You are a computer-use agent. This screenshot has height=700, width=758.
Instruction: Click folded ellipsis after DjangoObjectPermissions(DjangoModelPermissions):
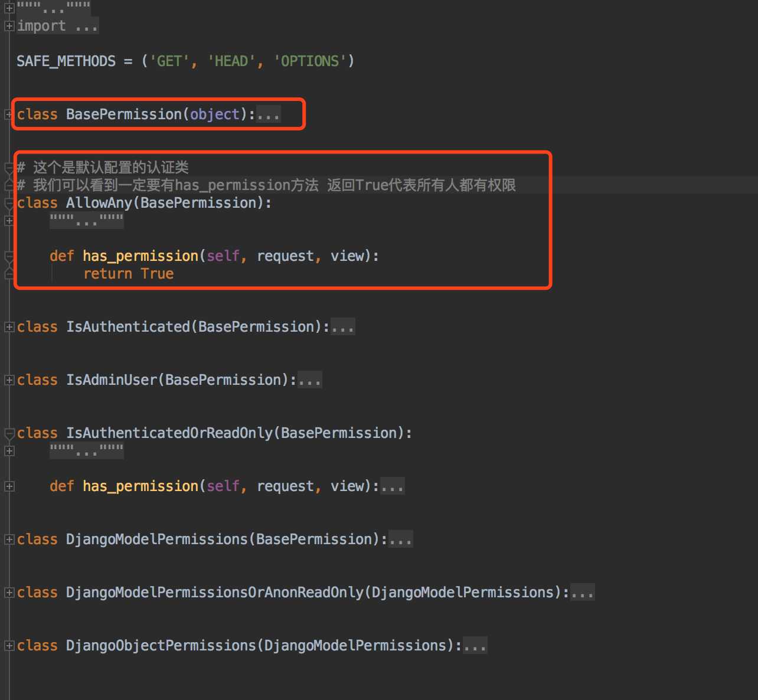tap(475, 646)
